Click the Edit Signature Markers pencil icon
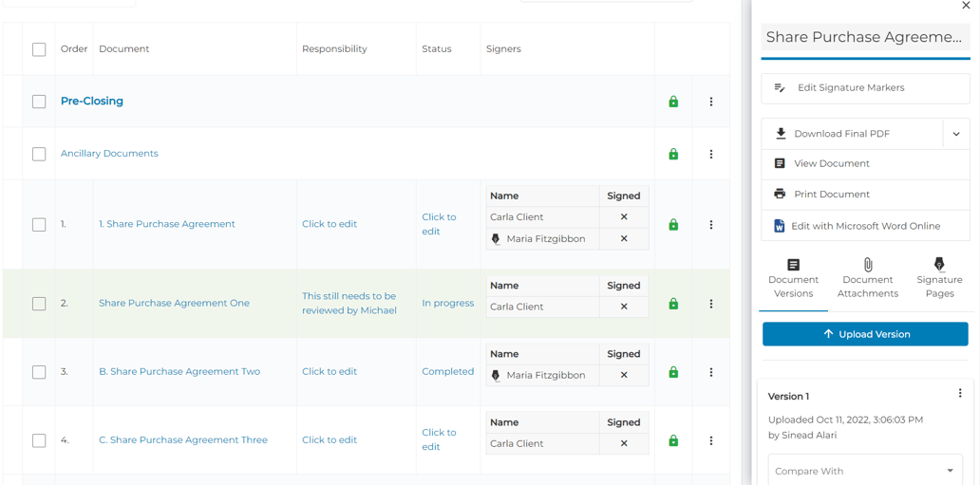Image resolution: width=980 pixels, height=485 pixels. point(780,88)
